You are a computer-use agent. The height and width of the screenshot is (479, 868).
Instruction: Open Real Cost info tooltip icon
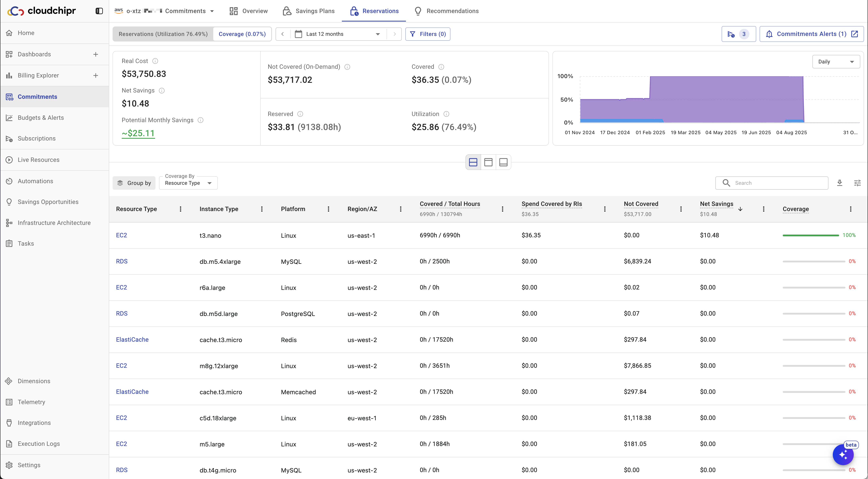(155, 61)
